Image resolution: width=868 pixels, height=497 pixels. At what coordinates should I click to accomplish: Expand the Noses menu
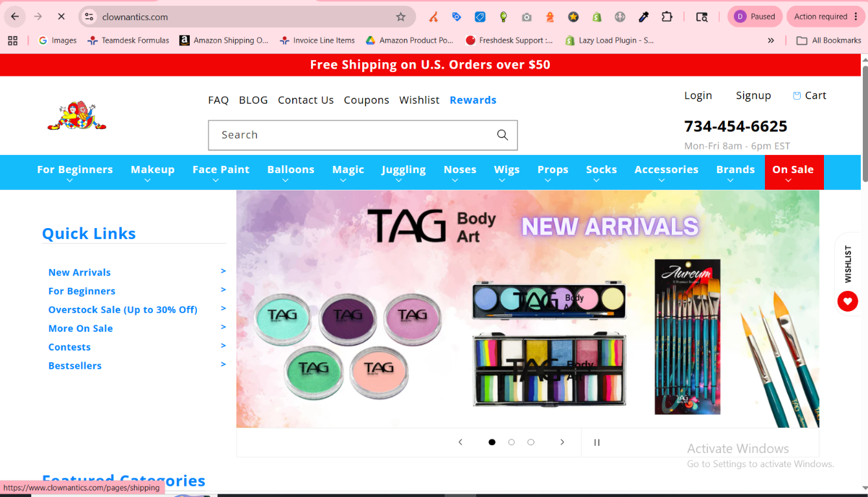tap(460, 172)
